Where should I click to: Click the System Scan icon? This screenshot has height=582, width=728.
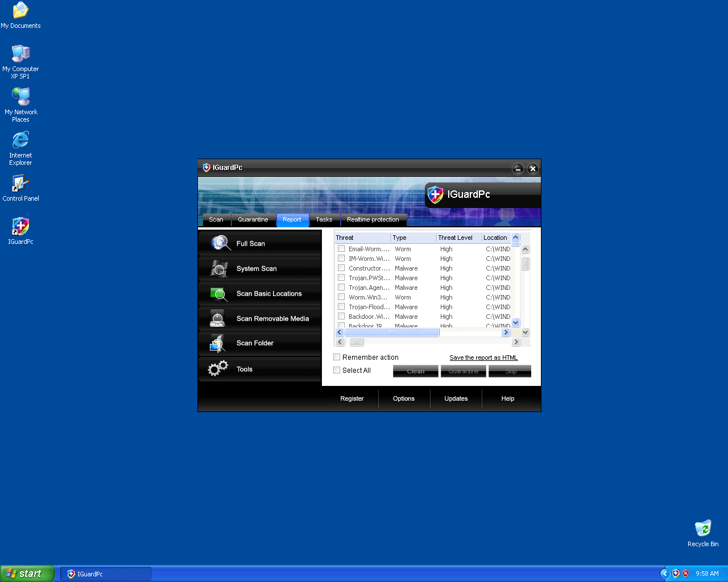click(219, 268)
